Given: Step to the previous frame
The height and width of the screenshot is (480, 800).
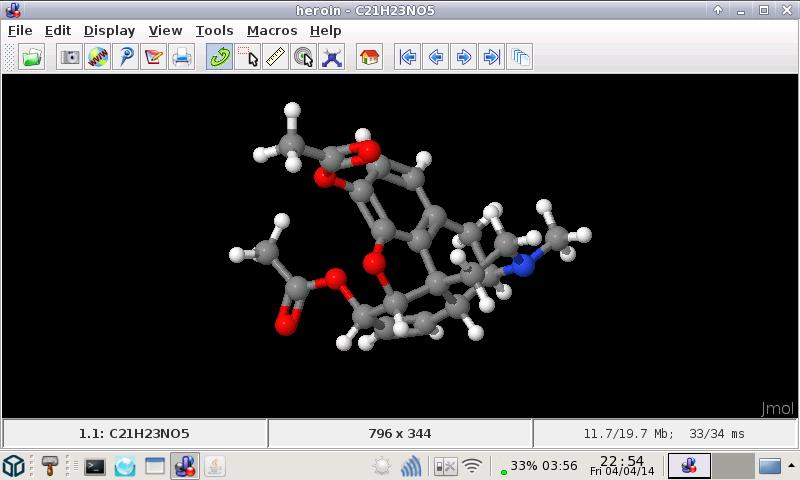Looking at the screenshot, I should coord(436,57).
